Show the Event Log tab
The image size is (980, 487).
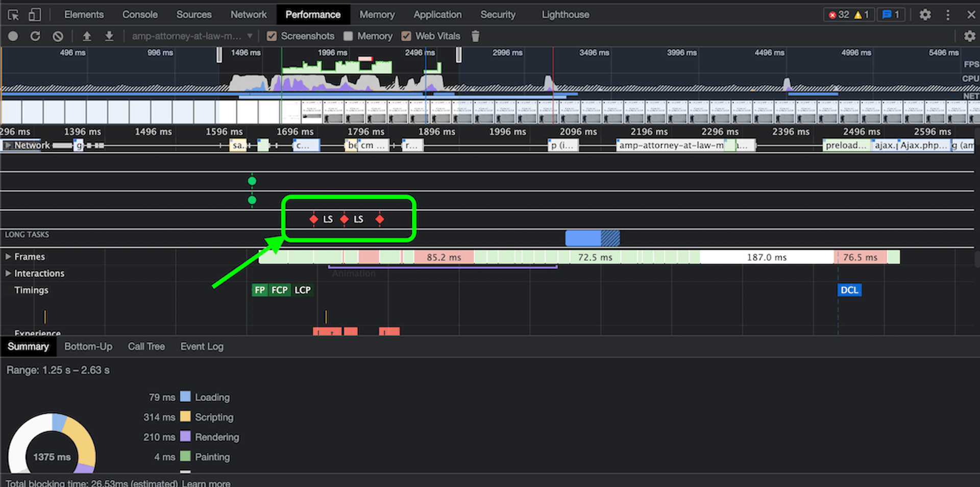(202, 347)
